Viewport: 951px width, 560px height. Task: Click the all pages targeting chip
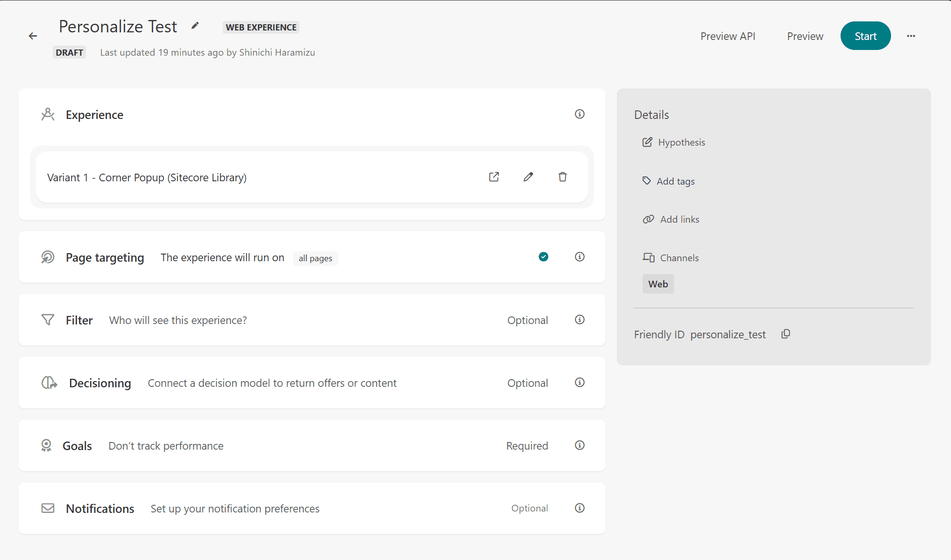point(315,258)
